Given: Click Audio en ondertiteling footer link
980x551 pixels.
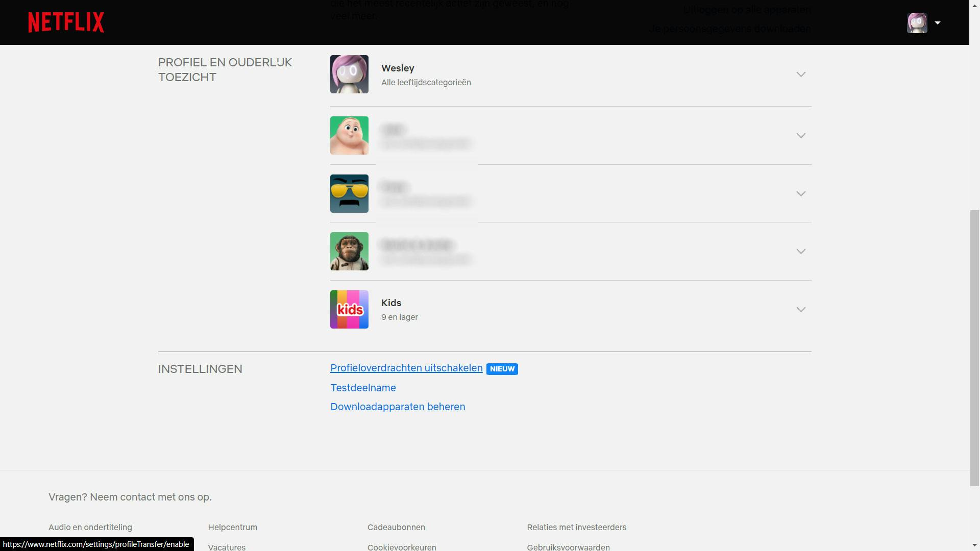Looking at the screenshot, I should (90, 528).
